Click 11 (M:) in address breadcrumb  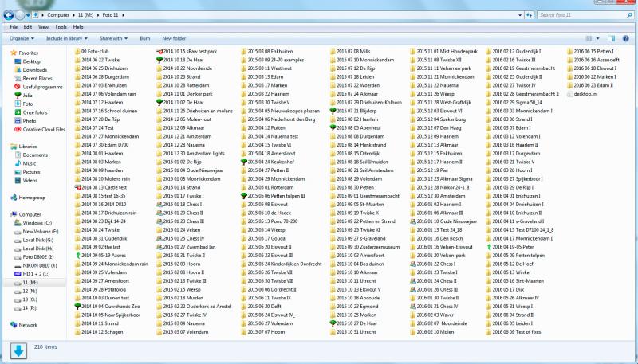coord(86,15)
